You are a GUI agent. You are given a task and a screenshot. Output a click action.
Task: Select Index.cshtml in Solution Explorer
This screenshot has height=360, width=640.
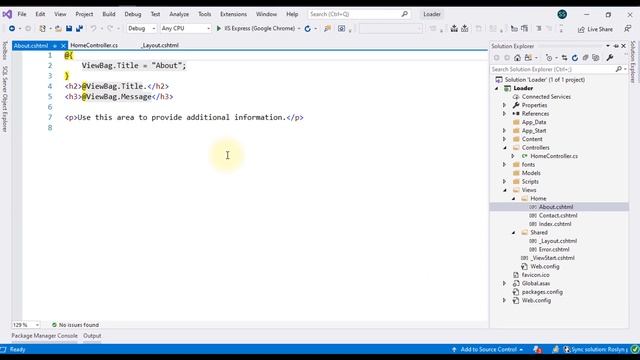(555, 224)
